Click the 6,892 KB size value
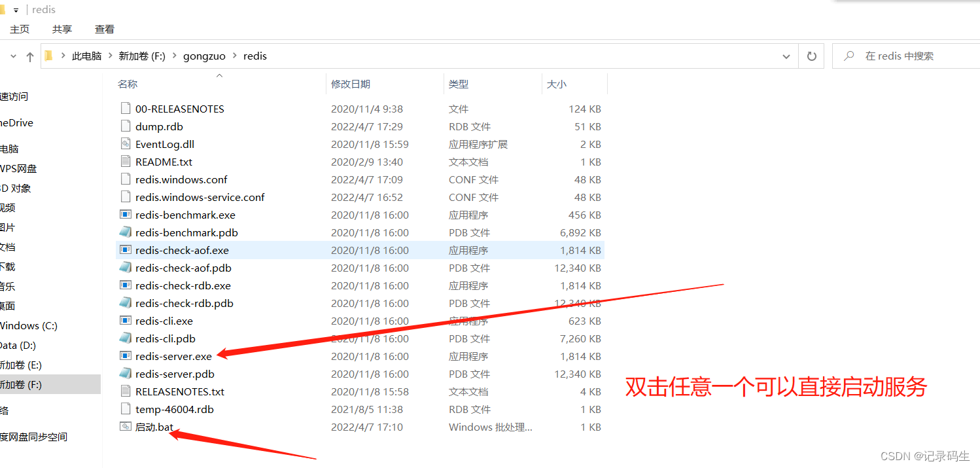Viewport: 980px width, 468px height. click(x=580, y=232)
